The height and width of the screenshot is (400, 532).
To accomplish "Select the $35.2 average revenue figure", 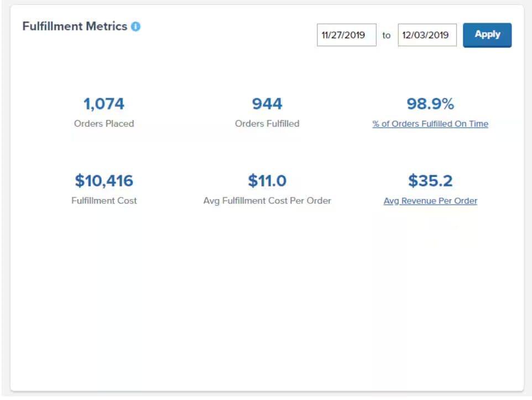I will (x=430, y=180).
